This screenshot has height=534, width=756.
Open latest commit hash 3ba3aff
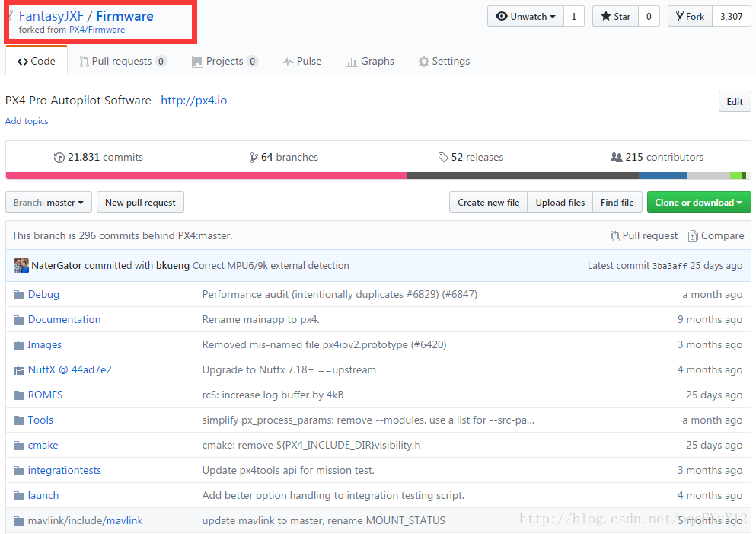pos(670,266)
